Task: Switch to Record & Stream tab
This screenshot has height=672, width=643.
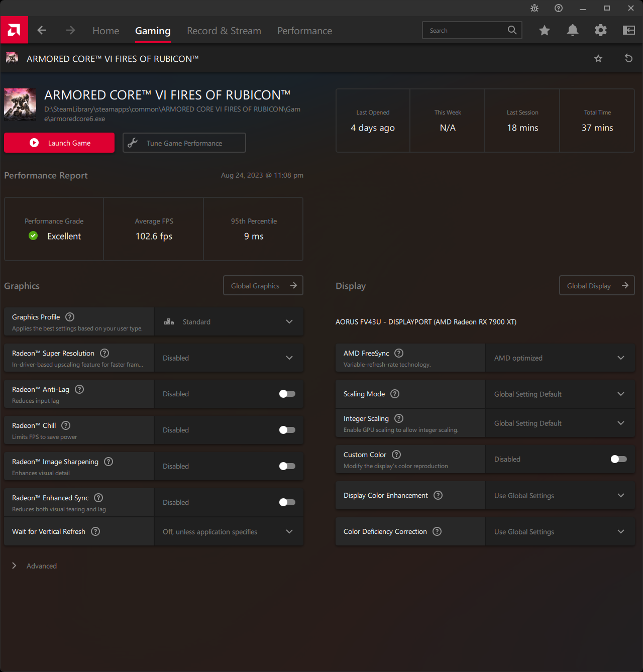Action: [x=224, y=31]
